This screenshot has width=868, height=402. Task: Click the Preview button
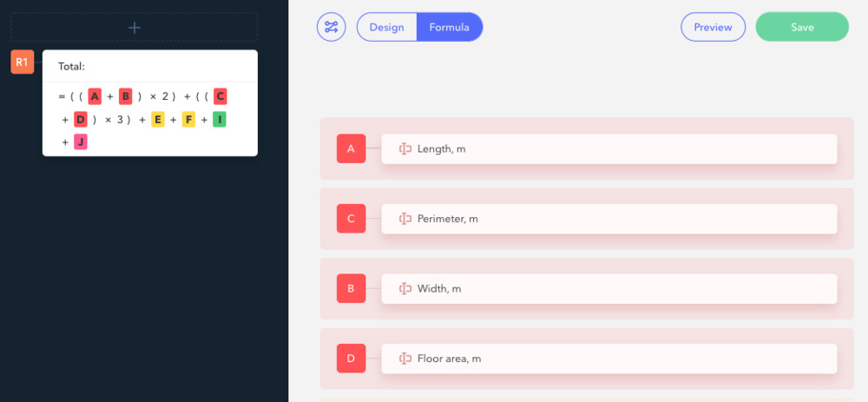(x=713, y=27)
